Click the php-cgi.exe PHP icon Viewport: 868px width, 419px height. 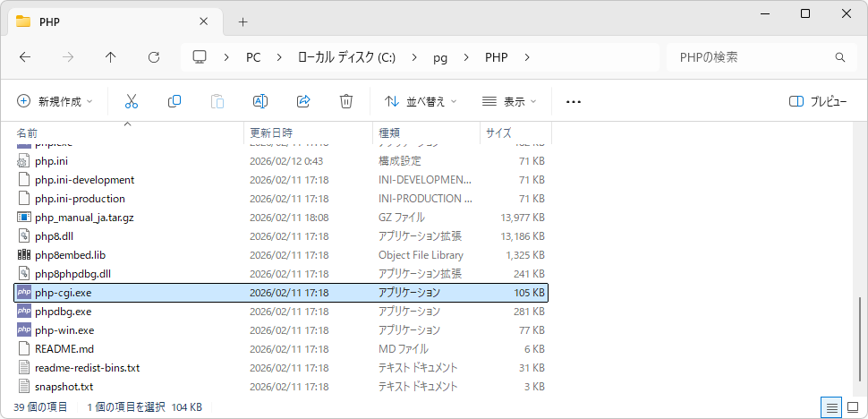[x=24, y=292]
